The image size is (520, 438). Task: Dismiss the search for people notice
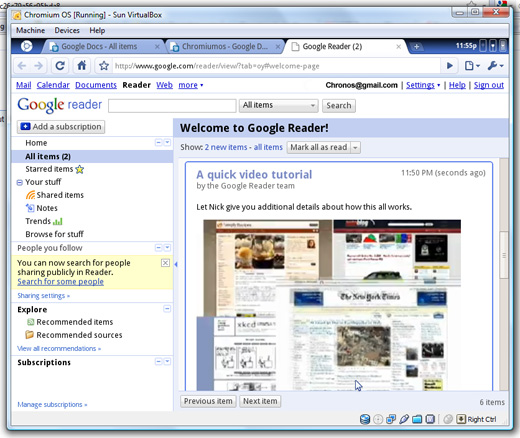click(x=165, y=263)
